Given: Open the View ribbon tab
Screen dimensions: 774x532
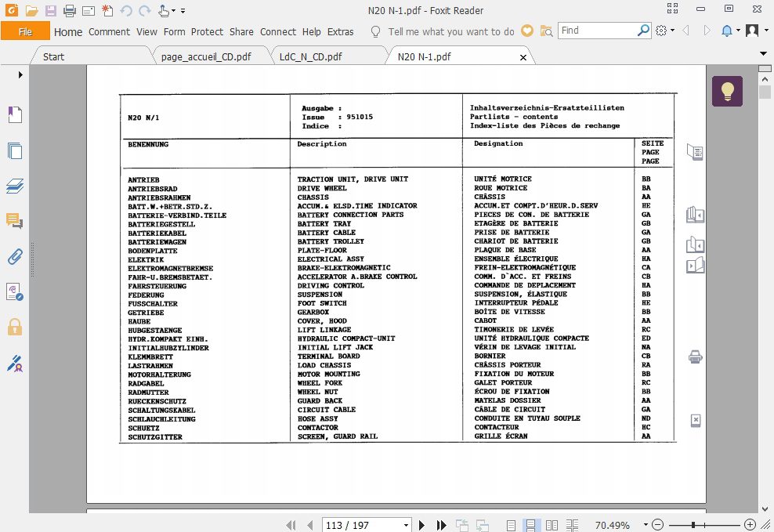Looking at the screenshot, I should [x=146, y=31].
